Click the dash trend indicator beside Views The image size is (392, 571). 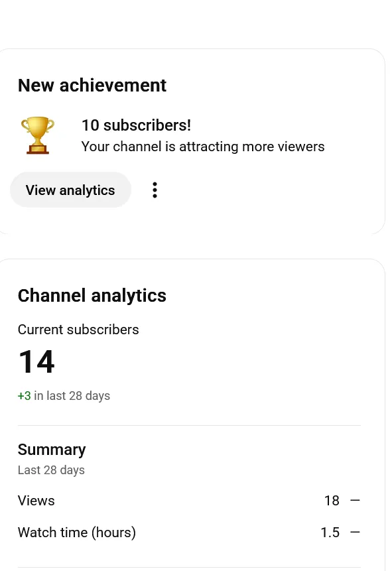tap(356, 501)
